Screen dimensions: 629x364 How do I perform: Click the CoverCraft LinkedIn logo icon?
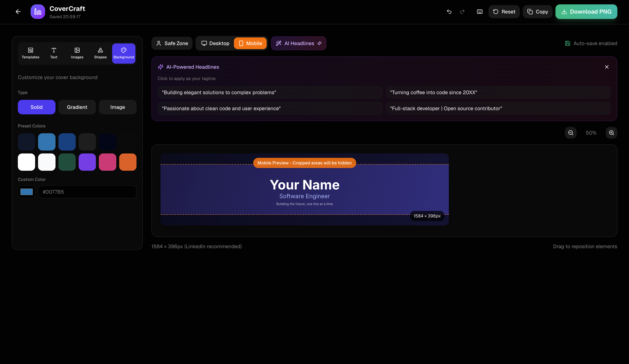pyautogui.click(x=38, y=12)
